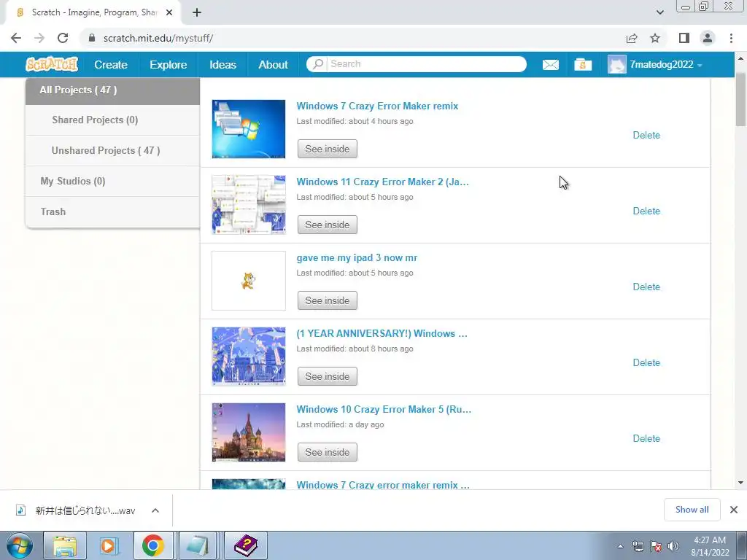Close the Scratch browser tab
Viewport: 747px width, 560px height.
169,12
